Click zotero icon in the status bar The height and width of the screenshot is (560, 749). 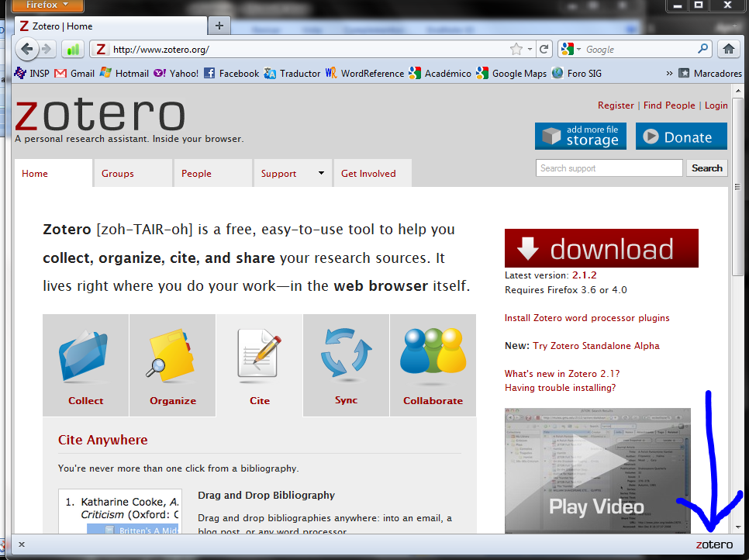(714, 544)
